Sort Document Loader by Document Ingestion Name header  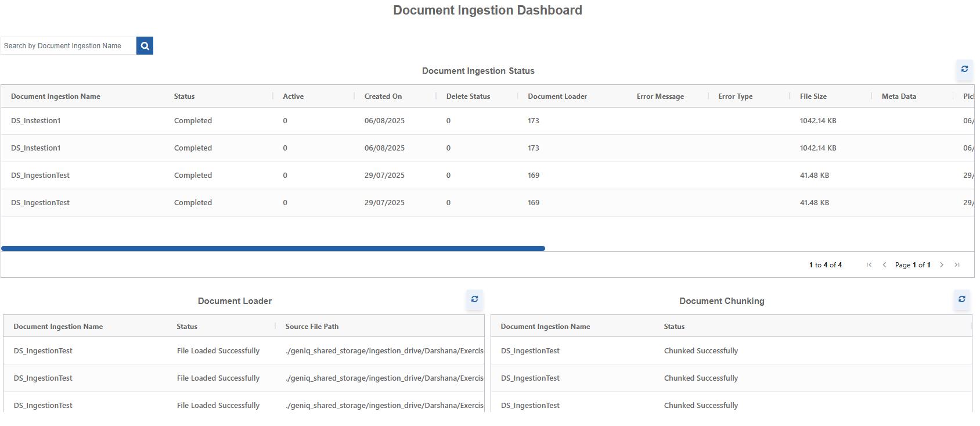[x=58, y=327]
